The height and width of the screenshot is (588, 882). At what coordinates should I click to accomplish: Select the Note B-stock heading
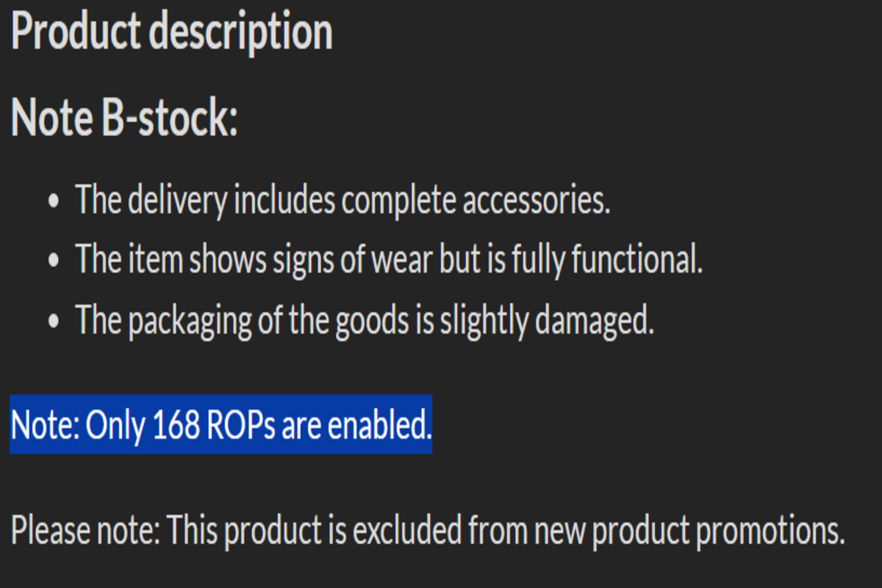[x=124, y=118]
